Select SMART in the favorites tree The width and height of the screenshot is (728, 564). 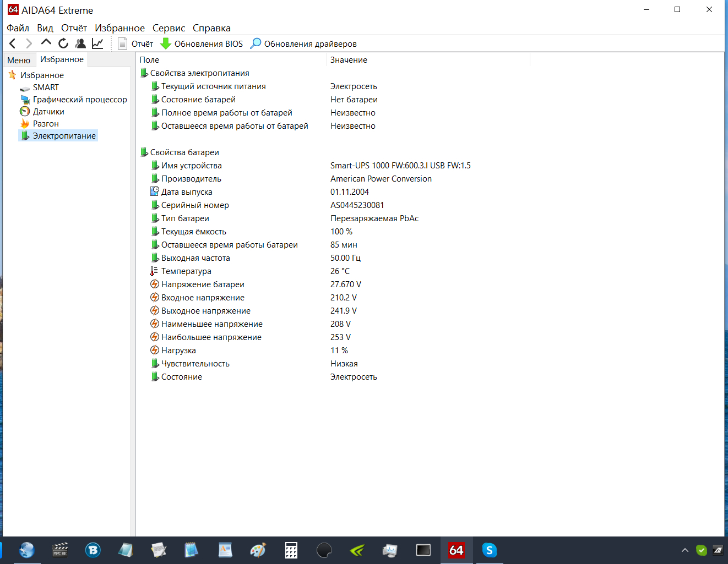click(x=46, y=87)
